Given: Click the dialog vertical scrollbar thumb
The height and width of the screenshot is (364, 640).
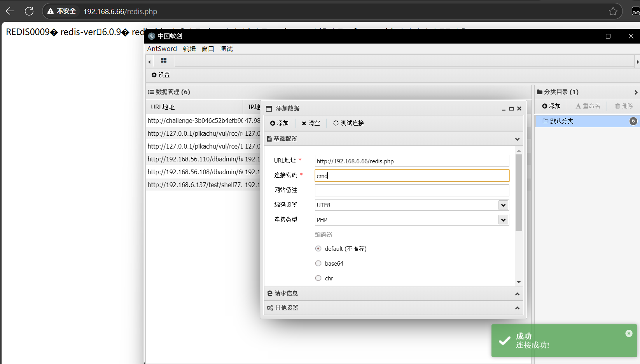Looking at the screenshot, I should 519,192.
